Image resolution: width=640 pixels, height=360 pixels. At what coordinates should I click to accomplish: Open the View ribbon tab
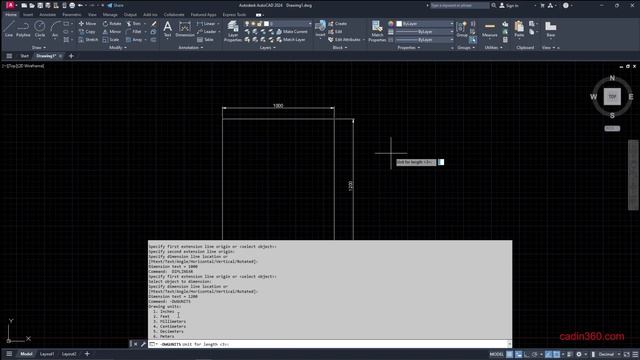pos(92,15)
